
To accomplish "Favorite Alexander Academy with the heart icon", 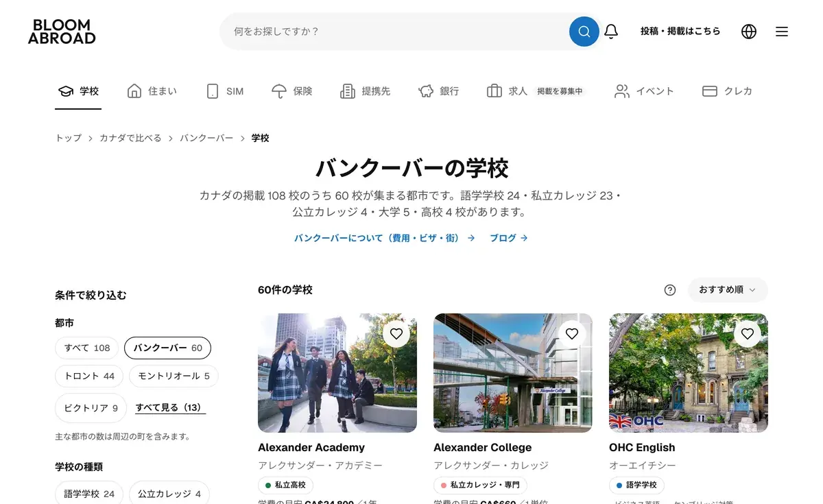I will (396, 334).
